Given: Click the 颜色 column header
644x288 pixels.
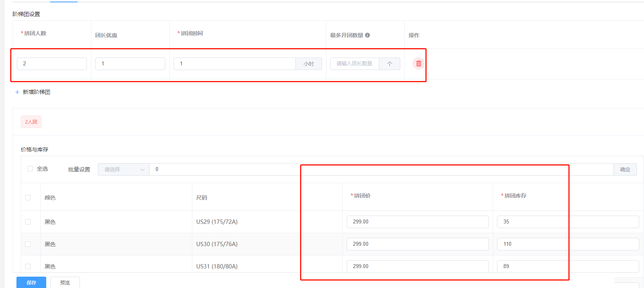Looking at the screenshot, I should pyautogui.click(x=50, y=198).
